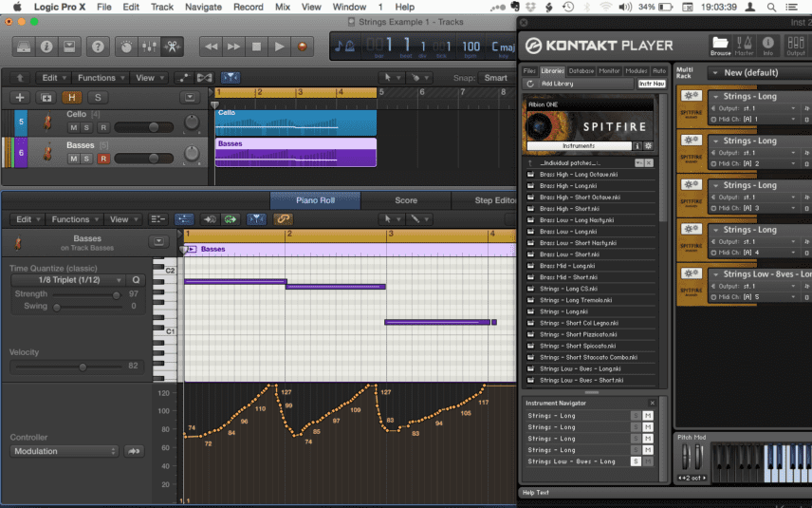This screenshot has height=508, width=812.
Task: Mute the Basses track
Action: point(74,159)
